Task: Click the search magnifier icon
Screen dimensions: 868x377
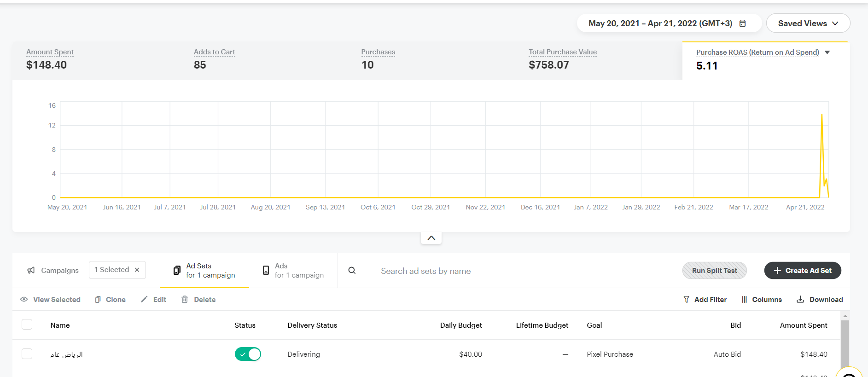Action: [x=352, y=271]
